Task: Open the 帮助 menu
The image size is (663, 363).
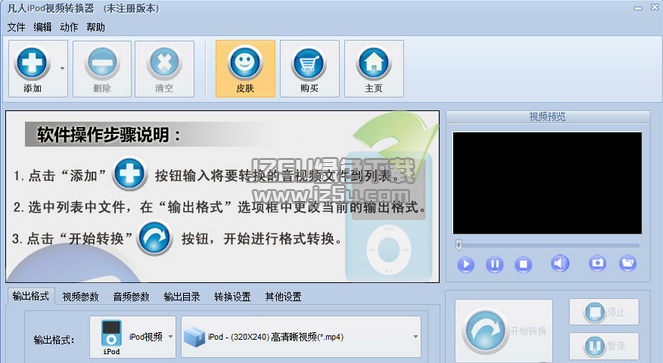Action: tap(96, 27)
